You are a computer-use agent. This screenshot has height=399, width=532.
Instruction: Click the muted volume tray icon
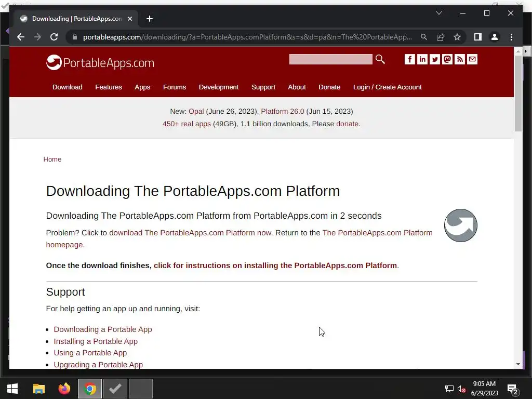pyautogui.click(x=461, y=389)
